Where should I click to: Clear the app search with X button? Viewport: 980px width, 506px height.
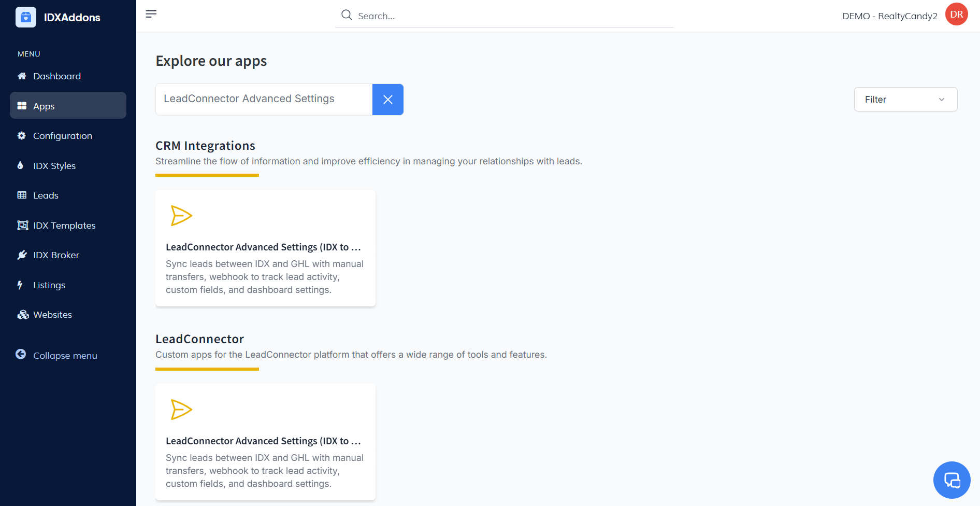coord(387,100)
